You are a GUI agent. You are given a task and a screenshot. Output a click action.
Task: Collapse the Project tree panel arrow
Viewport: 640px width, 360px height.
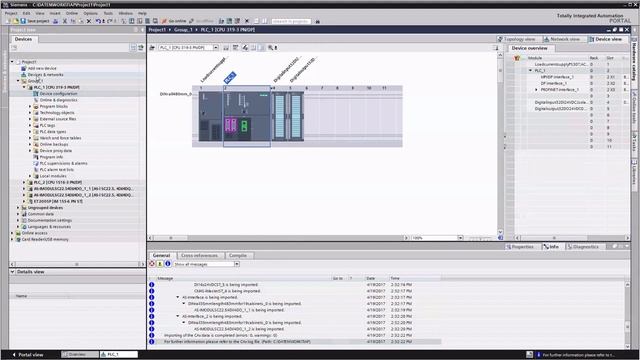(x=142, y=30)
